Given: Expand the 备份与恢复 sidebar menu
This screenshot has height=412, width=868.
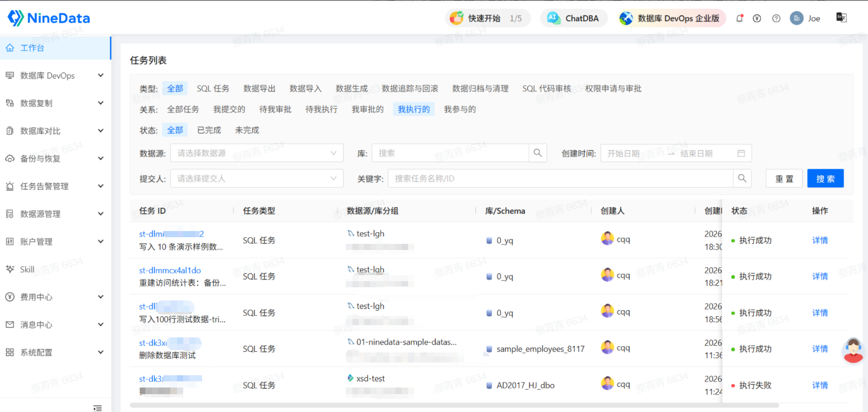Looking at the screenshot, I should [55, 159].
